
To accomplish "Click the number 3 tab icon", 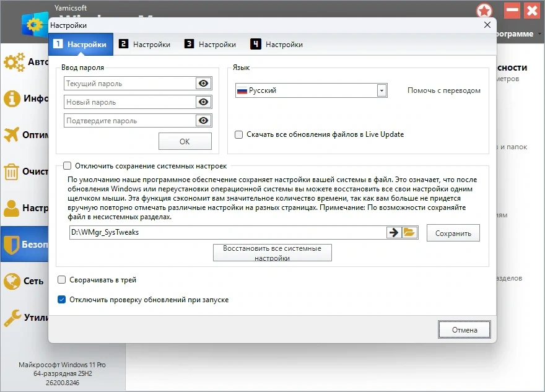I will tap(189, 44).
